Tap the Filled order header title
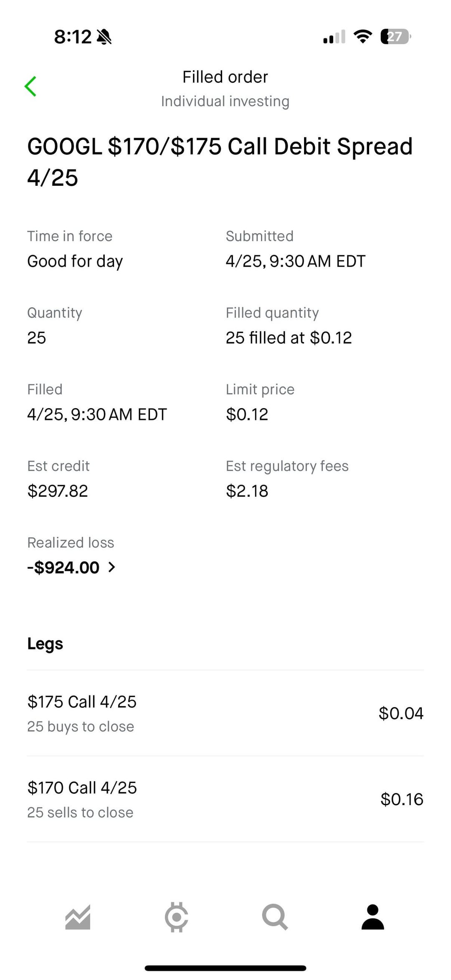The width and height of the screenshot is (451, 980). coord(225,77)
